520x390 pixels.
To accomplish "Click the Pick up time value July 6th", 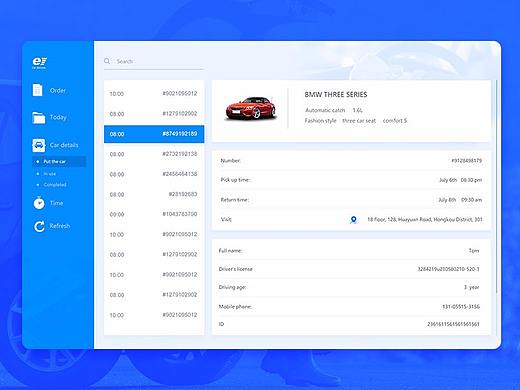I will click(x=460, y=180).
